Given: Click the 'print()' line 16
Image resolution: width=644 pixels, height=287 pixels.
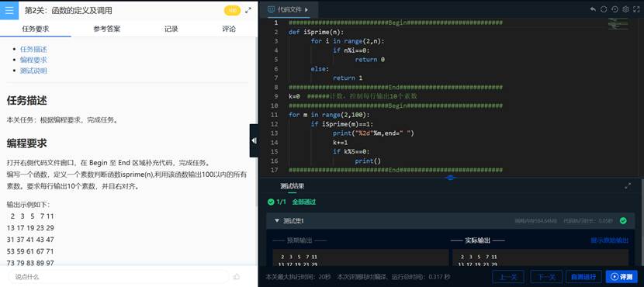Looking at the screenshot, I should (x=368, y=161).
